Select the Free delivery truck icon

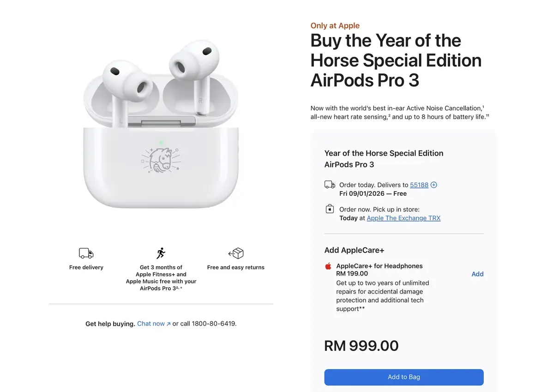click(x=86, y=253)
